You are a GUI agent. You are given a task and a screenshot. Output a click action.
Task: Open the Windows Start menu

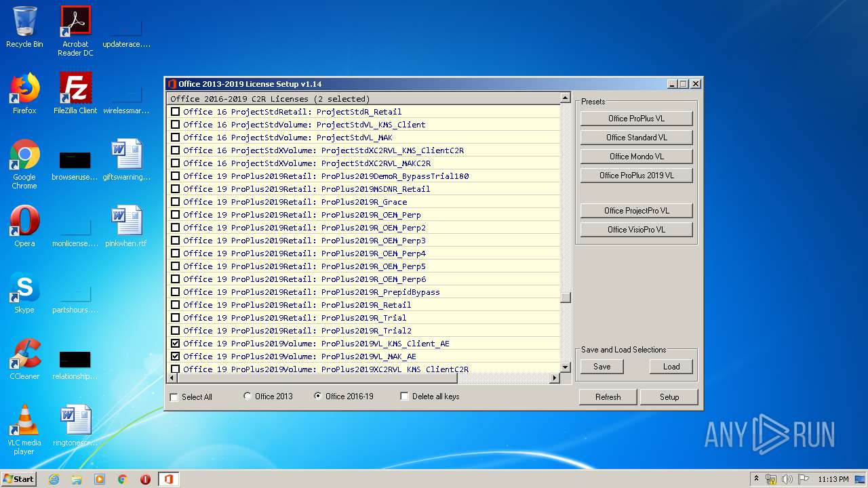coord(19,479)
